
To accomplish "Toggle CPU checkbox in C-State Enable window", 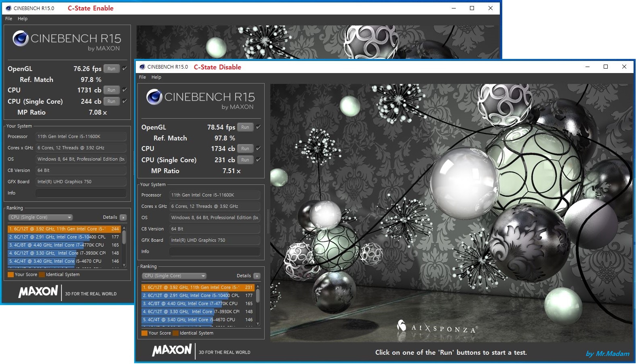I will (x=124, y=90).
